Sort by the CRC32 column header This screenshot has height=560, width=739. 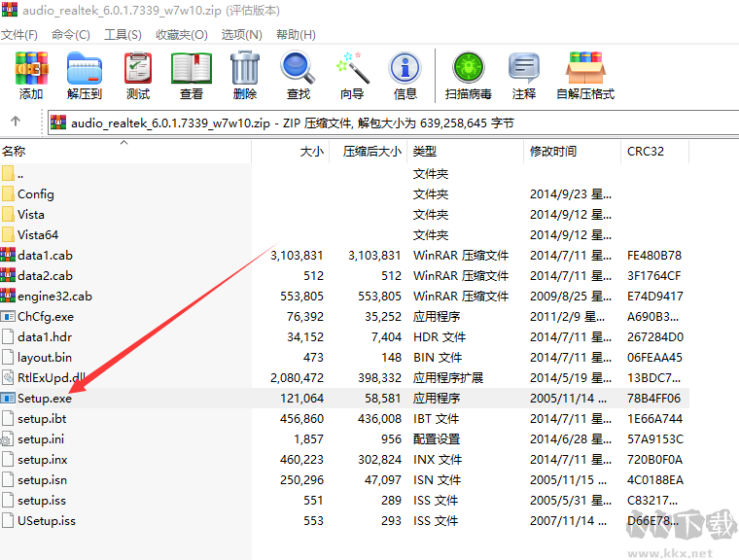coord(654,152)
